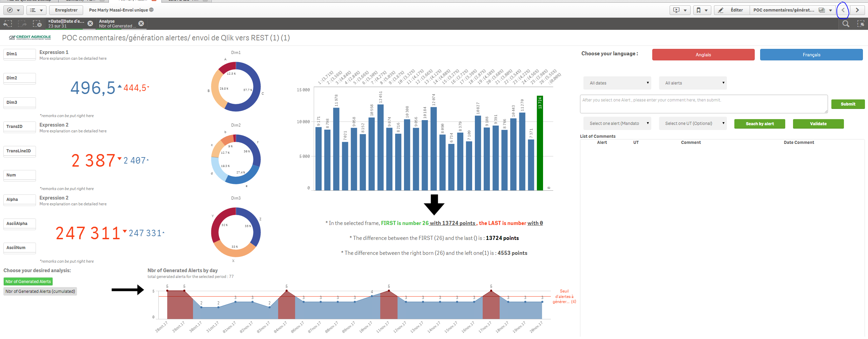The width and height of the screenshot is (868, 339).
Task: Click the Seuil d'alertes reference line label
Action: pos(564,297)
